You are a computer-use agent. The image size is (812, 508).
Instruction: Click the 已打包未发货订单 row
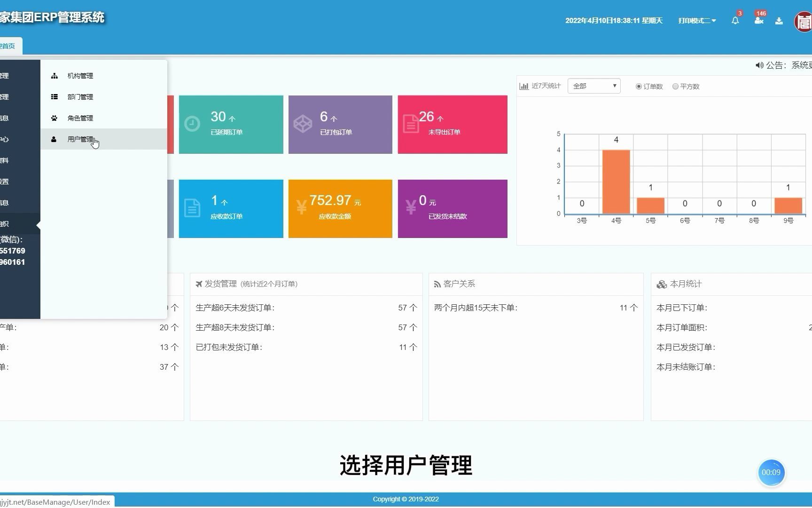click(x=306, y=347)
